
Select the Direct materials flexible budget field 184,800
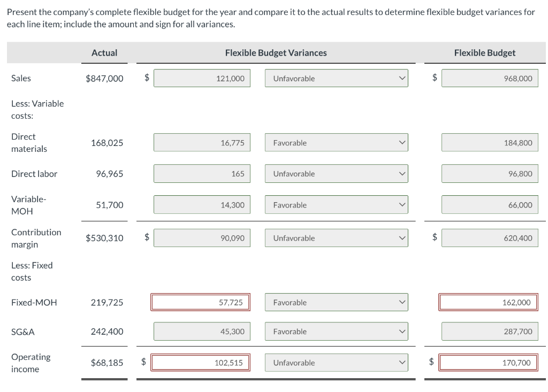point(490,143)
